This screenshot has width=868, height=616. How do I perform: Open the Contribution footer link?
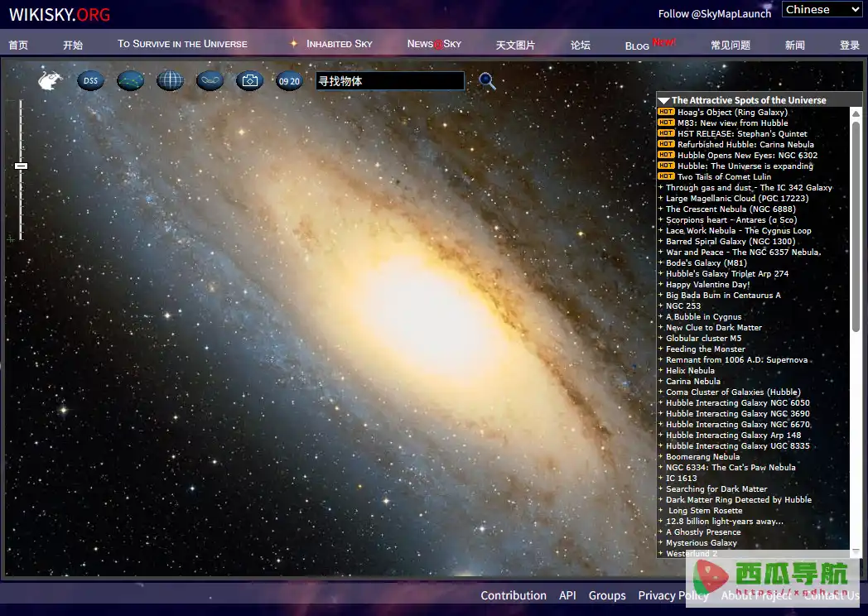[x=514, y=595]
